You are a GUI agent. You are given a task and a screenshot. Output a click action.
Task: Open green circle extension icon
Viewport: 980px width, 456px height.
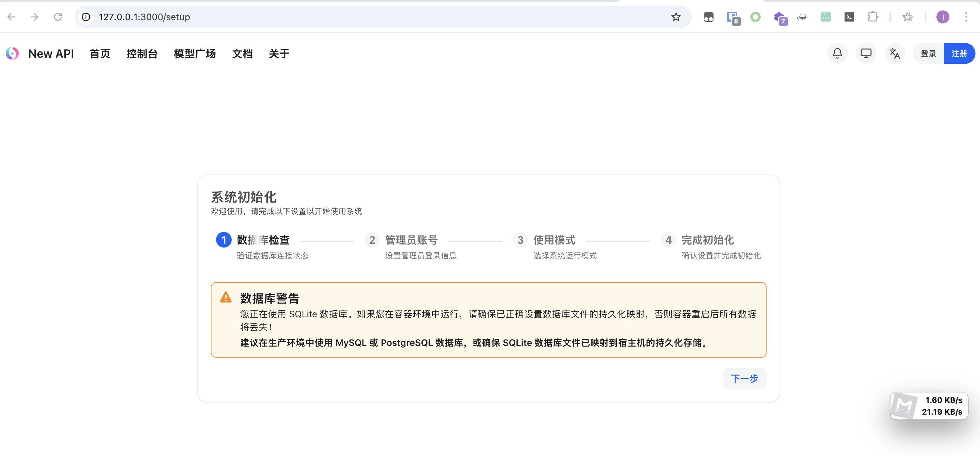click(x=755, y=17)
